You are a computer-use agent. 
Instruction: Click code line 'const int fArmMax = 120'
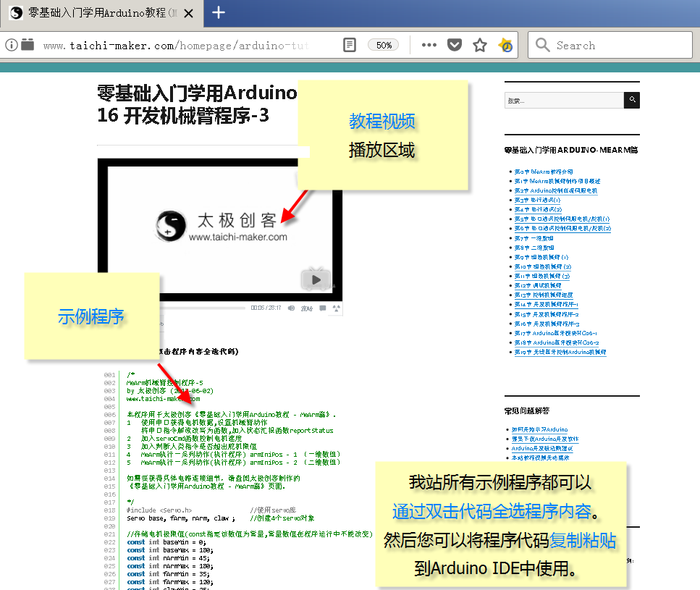(170, 582)
